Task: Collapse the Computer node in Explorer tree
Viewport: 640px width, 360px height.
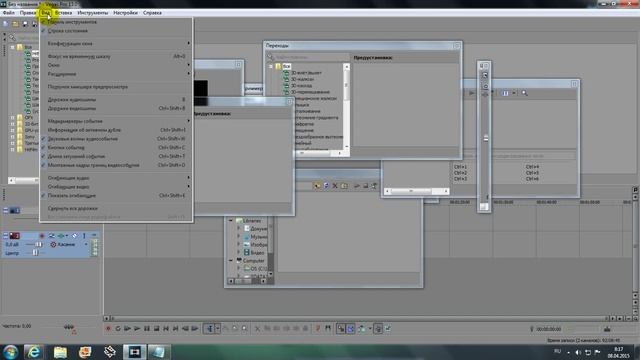Action: pos(231,260)
